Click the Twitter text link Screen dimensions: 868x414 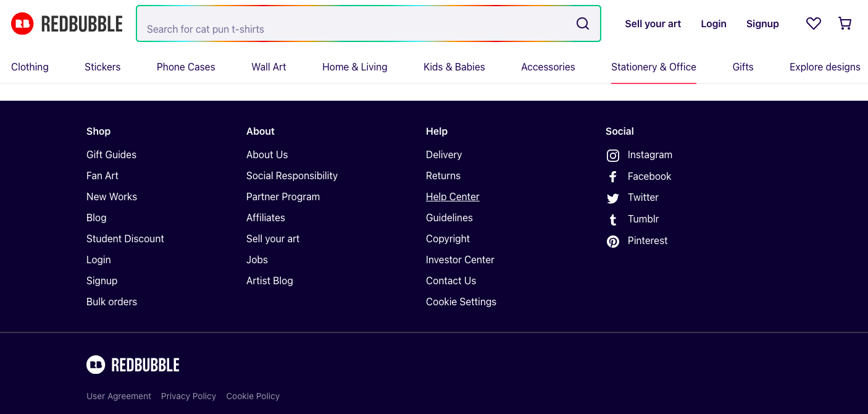tap(643, 197)
